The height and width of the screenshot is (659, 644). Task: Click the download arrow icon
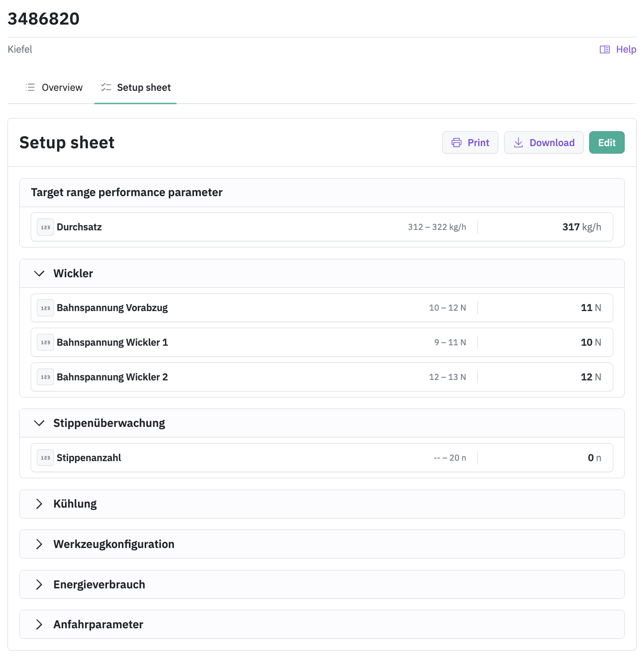[518, 143]
